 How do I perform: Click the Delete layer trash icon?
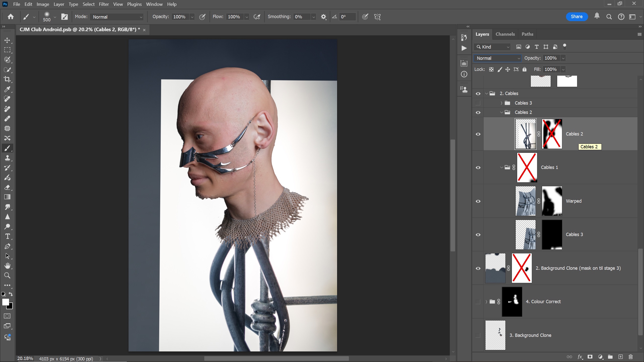pos(631,357)
